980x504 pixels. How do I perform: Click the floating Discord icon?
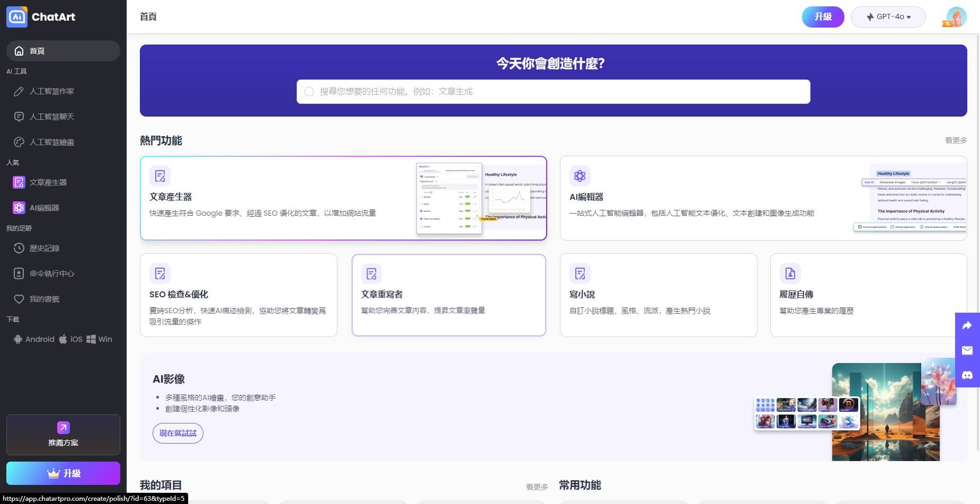(x=967, y=375)
